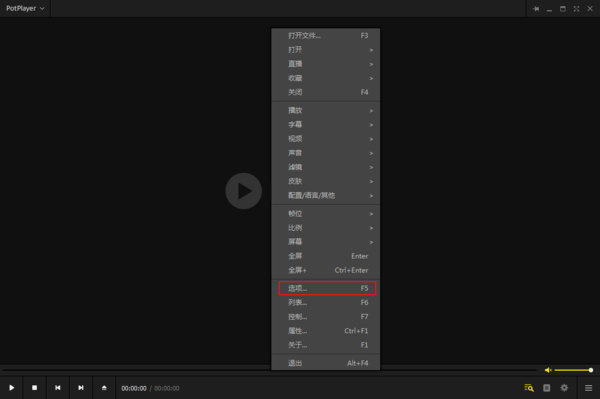The height and width of the screenshot is (399, 600).
Task: Select 关闭 F4 menu entry
Action: [x=326, y=92]
